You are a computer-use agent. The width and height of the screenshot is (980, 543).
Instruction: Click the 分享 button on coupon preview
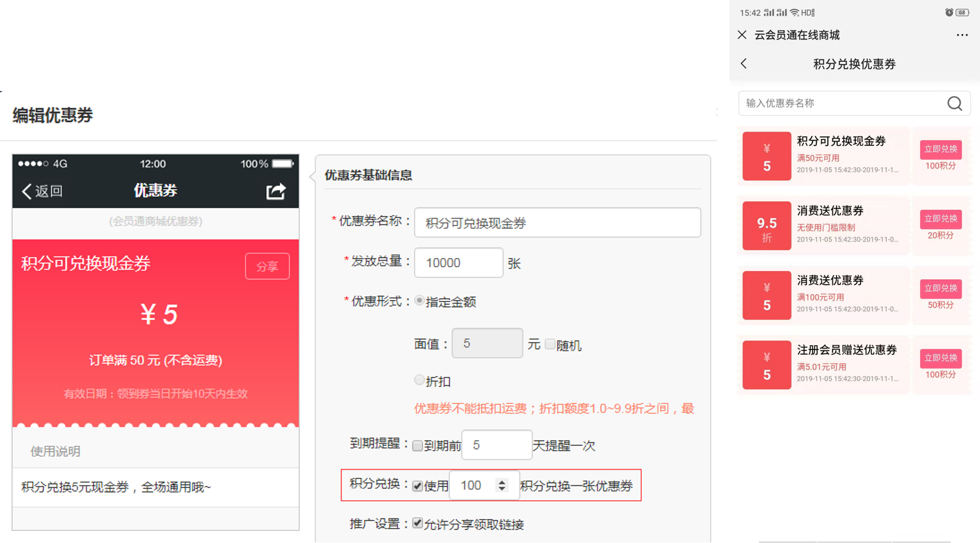coord(267,266)
